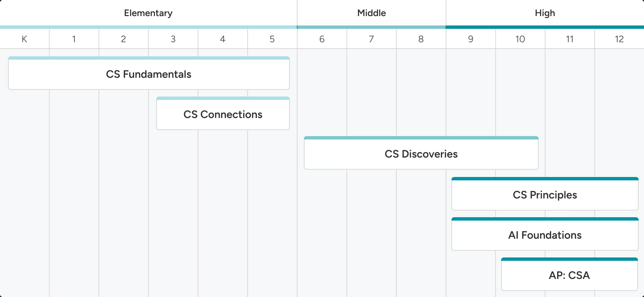Click the CS Principles course card
Screen dimensions: 644x297
[545, 195]
